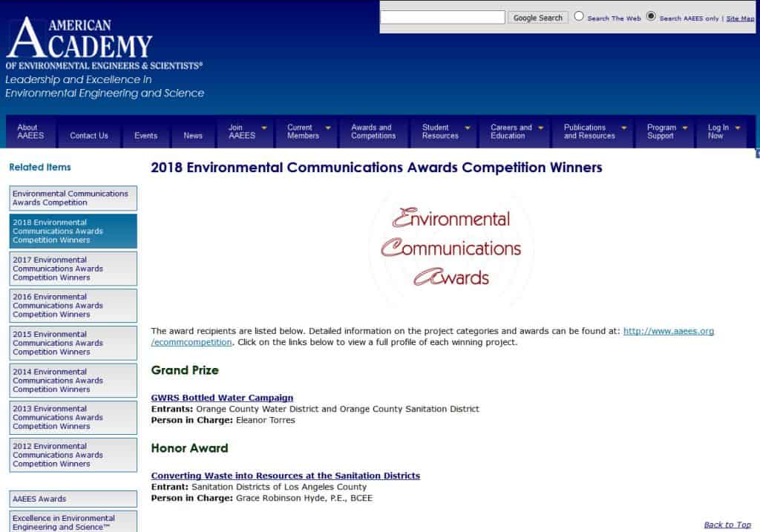Screen dimensions: 760x532
Task: Select the Search The Web radio button
Action: point(579,16)
